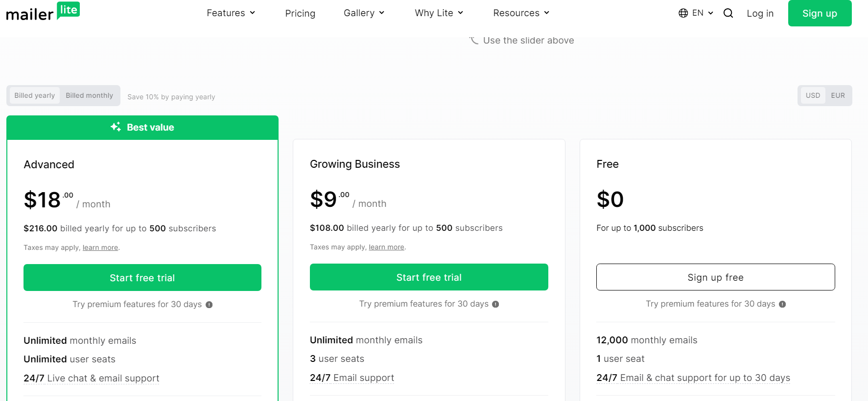Viewport: 868px width, 401px height.
Task: Click the Growing Business plan title
Action: point(355,164)
